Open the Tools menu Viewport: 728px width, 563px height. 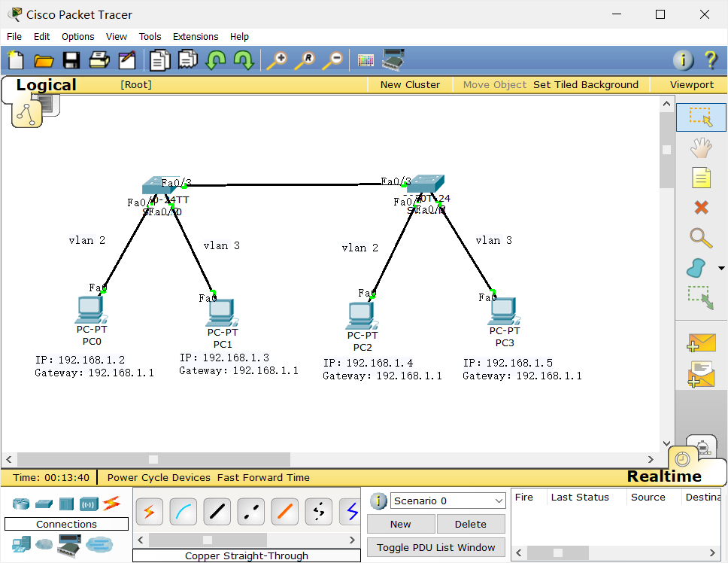point(150,37)
